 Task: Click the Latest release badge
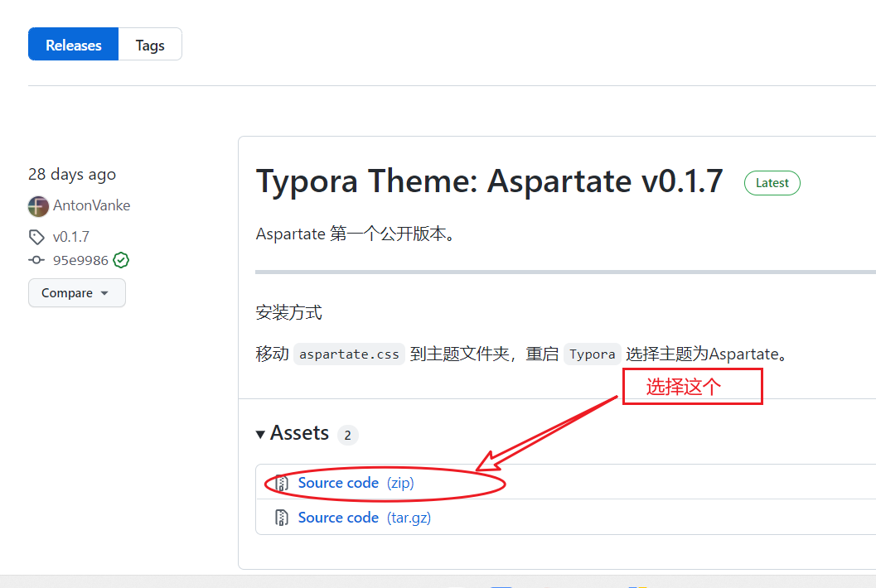click(772, 182)
